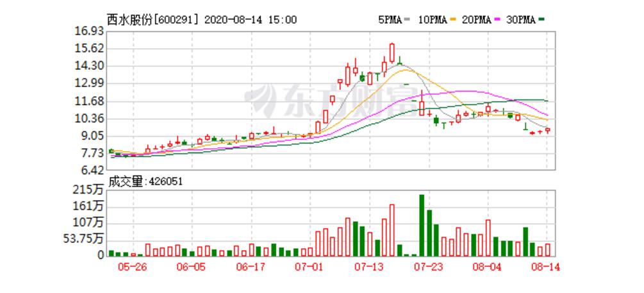Click the stock title 西水股份[600291]

pyautogui.click(x=153, y=20)
